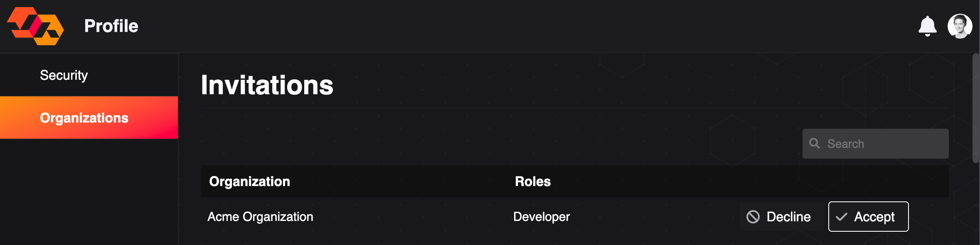This screenshot has height=245, width=980.
Task: Open the notifications bell
Action: (x=927, y=26)
